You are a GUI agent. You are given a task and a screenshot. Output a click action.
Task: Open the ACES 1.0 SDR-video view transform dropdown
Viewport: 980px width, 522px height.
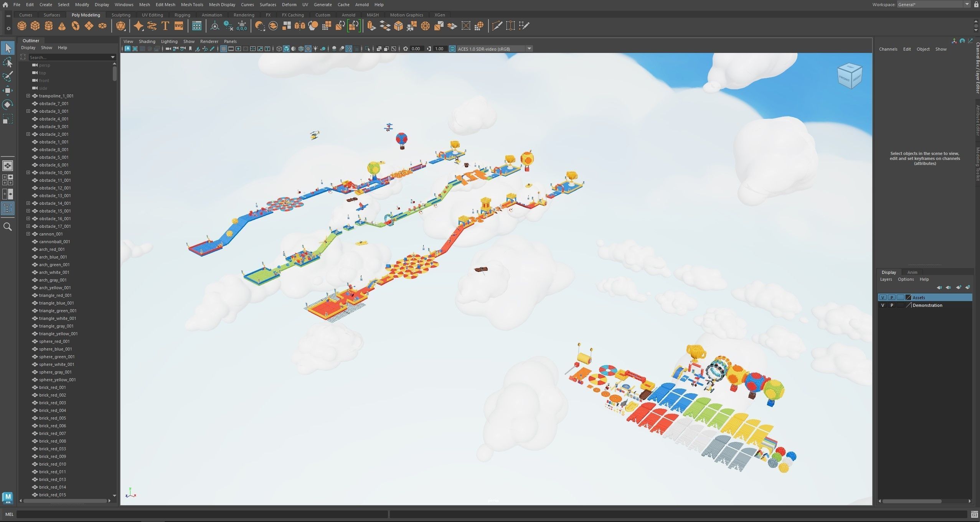529,49
